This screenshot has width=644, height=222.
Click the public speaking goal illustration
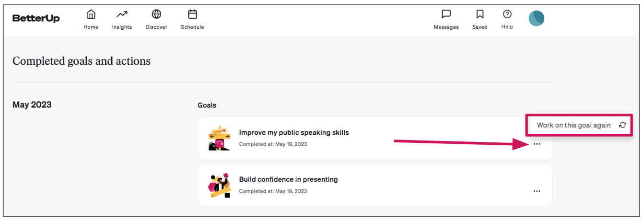point(220,138)
